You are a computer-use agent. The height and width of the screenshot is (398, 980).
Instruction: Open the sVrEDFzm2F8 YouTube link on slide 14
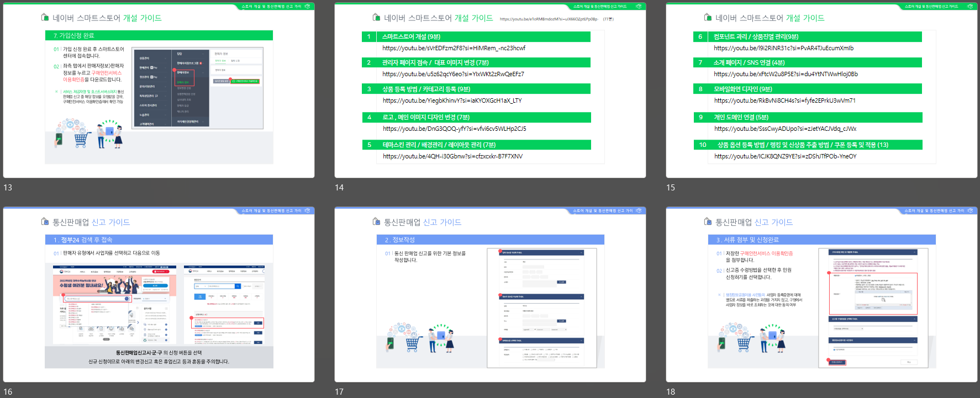click(454, 48)
